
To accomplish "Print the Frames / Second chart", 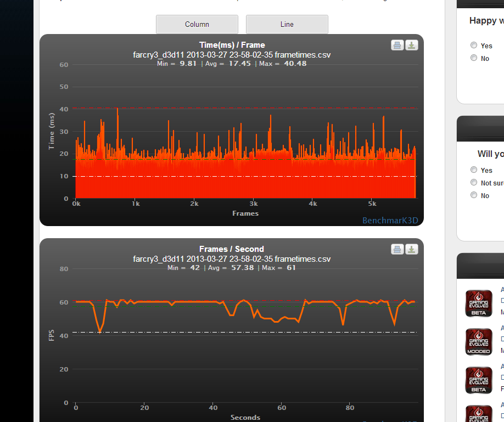I will [x=397, y=249].
